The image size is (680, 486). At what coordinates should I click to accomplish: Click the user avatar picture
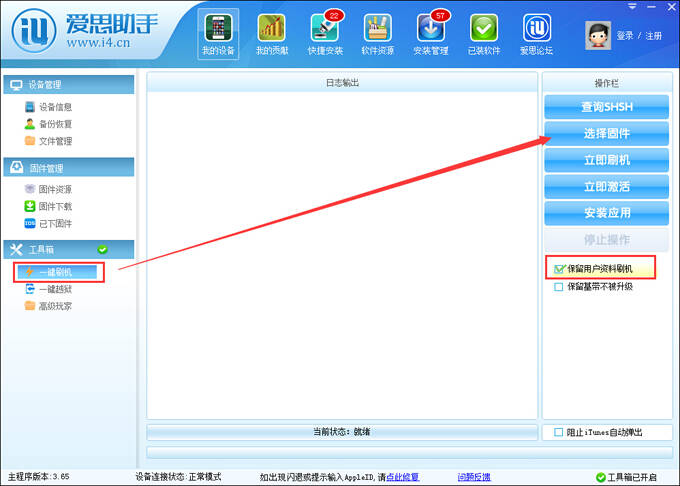click(598, 35)
